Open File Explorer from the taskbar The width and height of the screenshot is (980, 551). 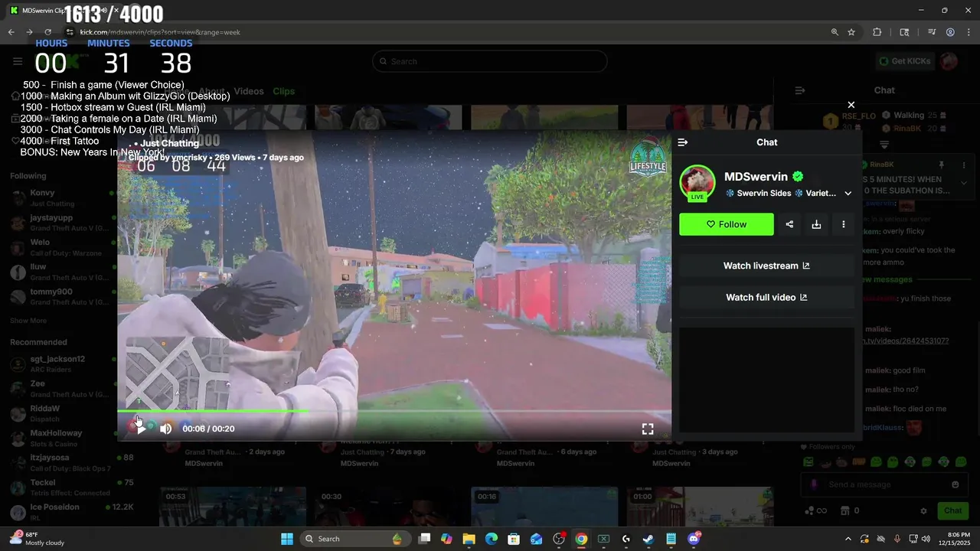click(469, 539)
